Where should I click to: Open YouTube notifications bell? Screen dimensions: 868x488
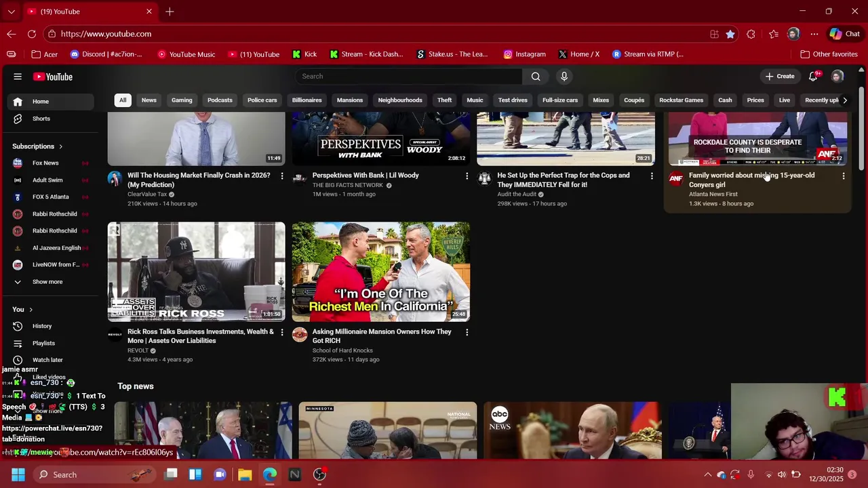click(813, 77)
